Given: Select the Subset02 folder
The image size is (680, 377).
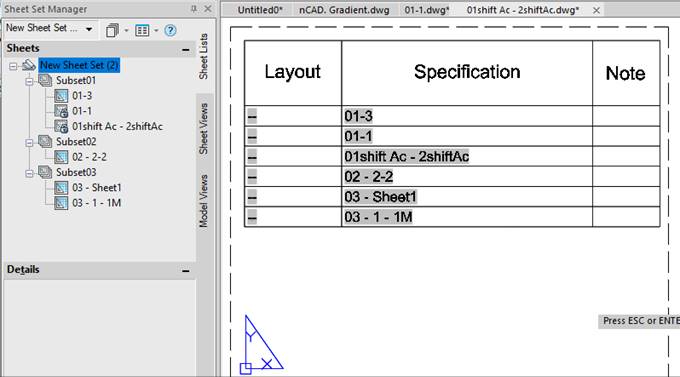Looking at the screenshot, I should (76, 142).
